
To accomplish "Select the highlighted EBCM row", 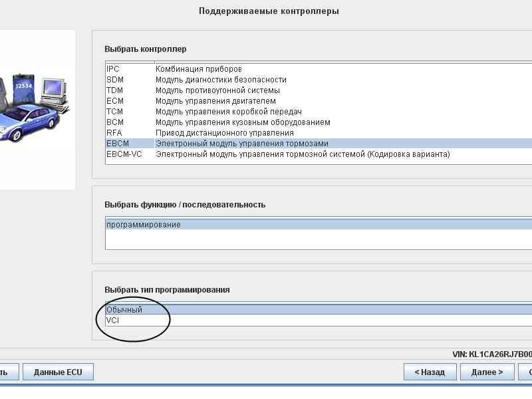I will 319,144.
